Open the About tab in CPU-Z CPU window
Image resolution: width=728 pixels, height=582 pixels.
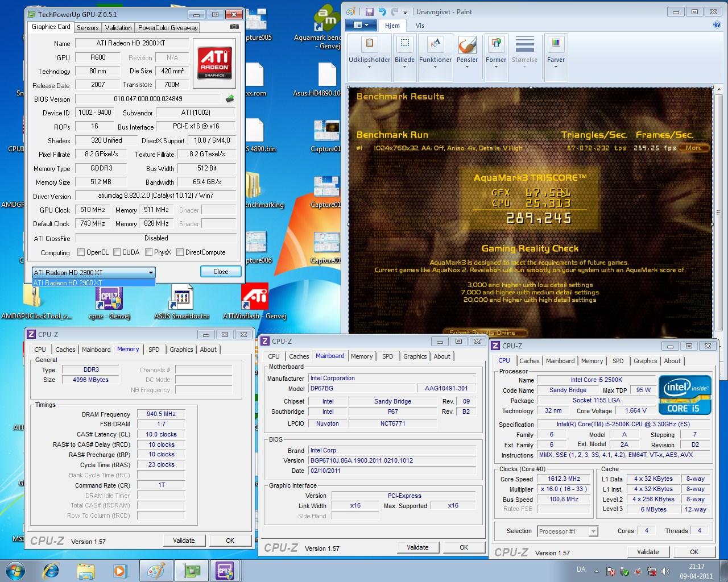pyautogui.click(x=672, y=361)
